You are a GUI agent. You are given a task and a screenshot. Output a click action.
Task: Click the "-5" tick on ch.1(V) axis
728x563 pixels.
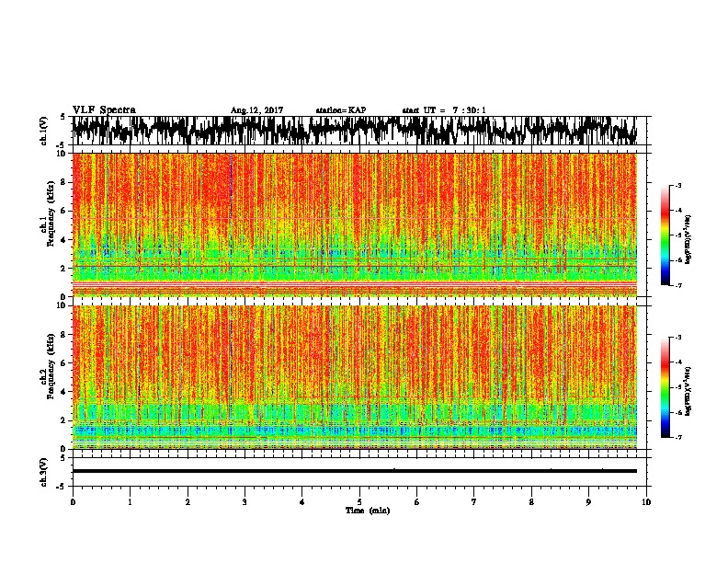(x=62, y=145)
